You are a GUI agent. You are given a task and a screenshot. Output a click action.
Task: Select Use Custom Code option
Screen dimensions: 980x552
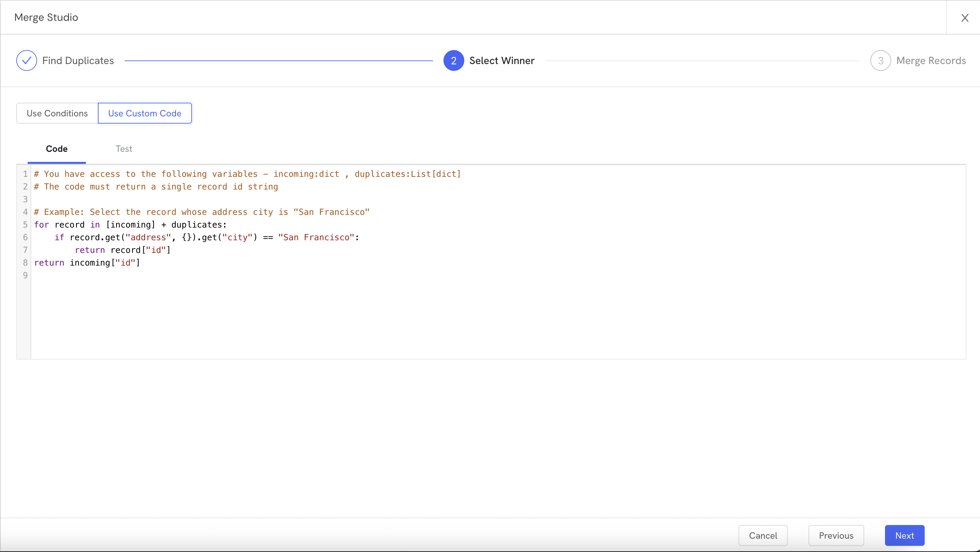point(144,113)
